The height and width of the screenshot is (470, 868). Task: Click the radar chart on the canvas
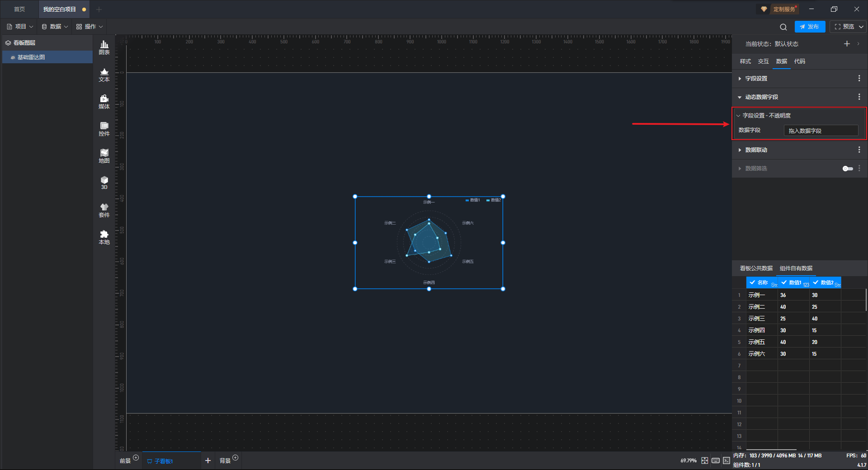coord(429,243)
